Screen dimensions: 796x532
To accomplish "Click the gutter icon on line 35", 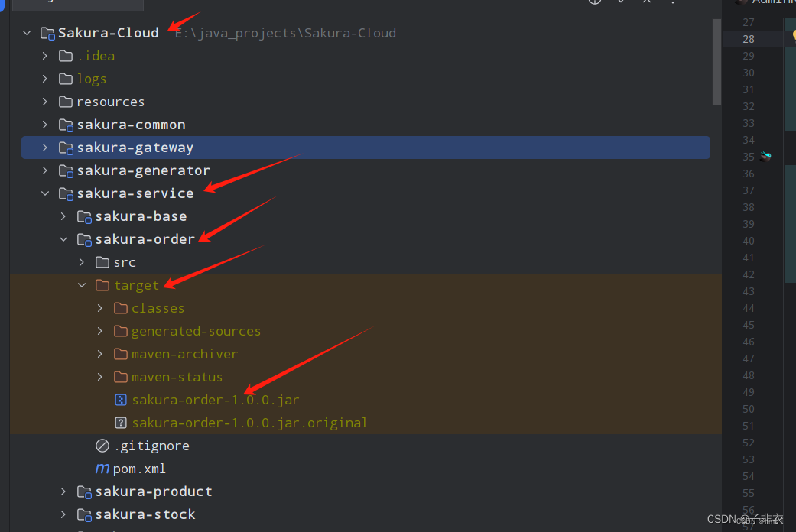I will pyautogui.click(x=765, y=157).
